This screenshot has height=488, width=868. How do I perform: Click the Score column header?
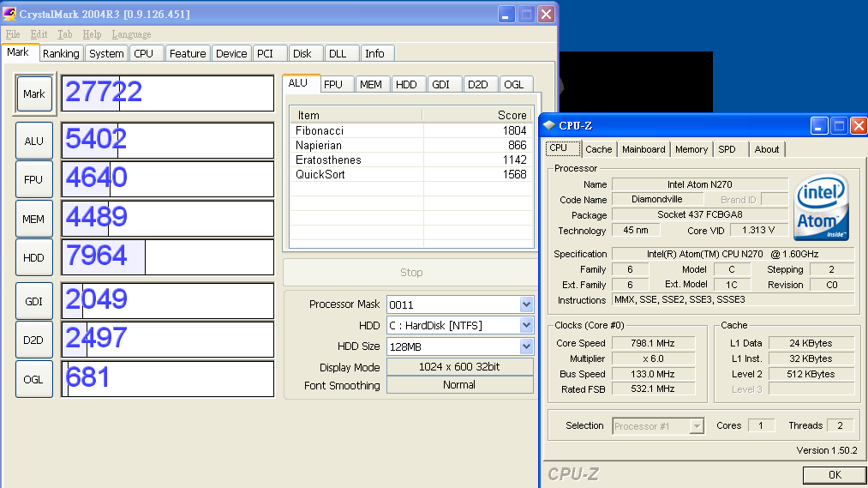[x=478, y=115]
